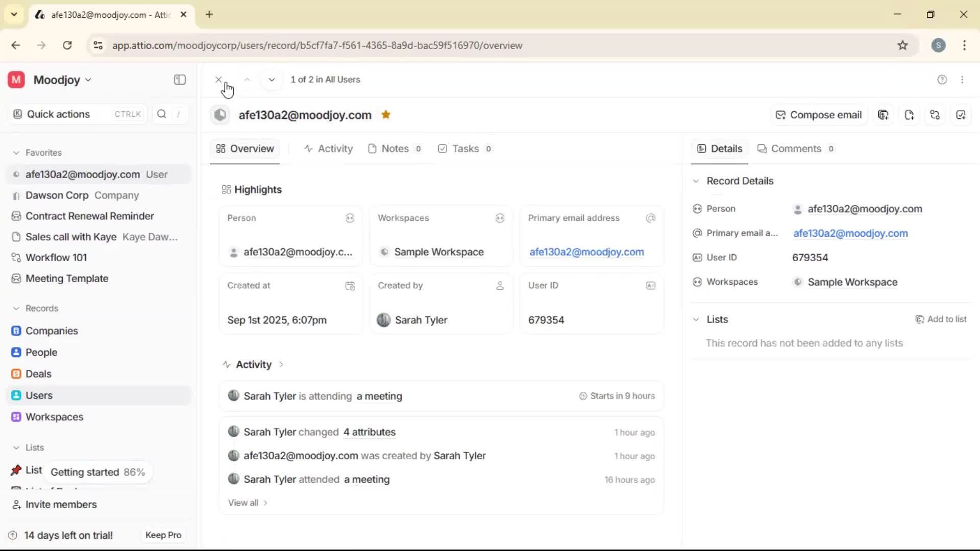
Task: Click the Compose email button
Action: tap(818, 115)
